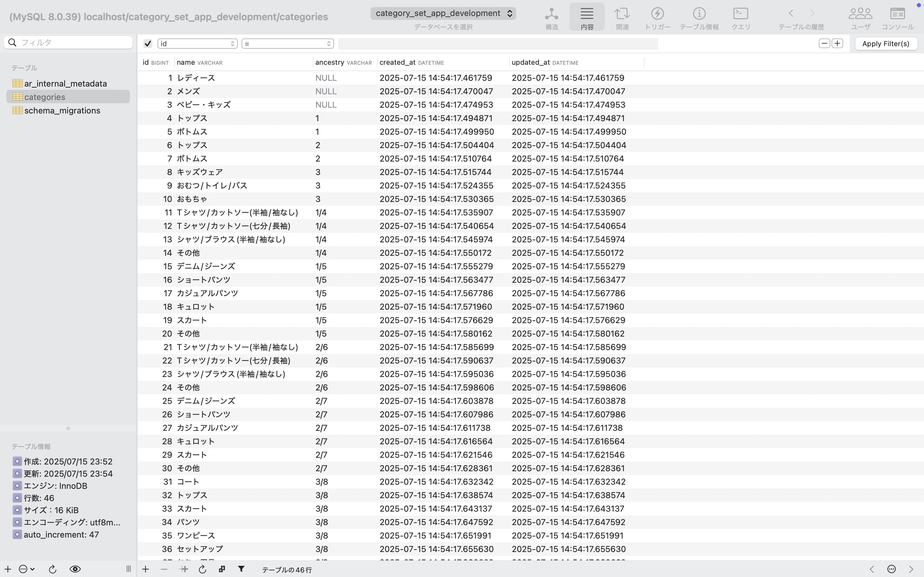This screenshot has height=577, width=924.
Task: Open the = operator dropdown
Action: pos(287,44)
